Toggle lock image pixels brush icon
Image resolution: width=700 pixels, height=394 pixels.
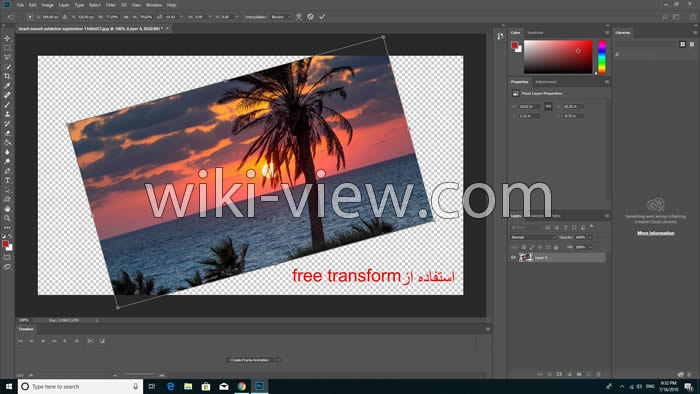point(532,247)
